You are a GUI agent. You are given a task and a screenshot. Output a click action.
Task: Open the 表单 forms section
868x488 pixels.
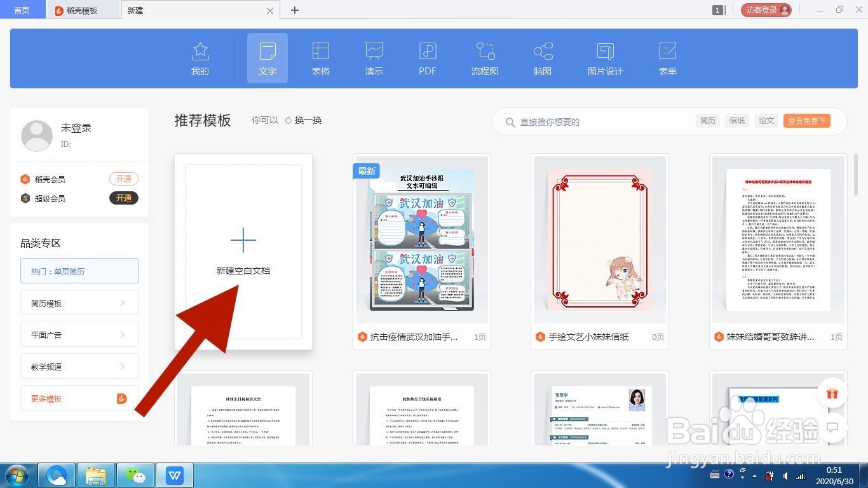pos(667,58)
